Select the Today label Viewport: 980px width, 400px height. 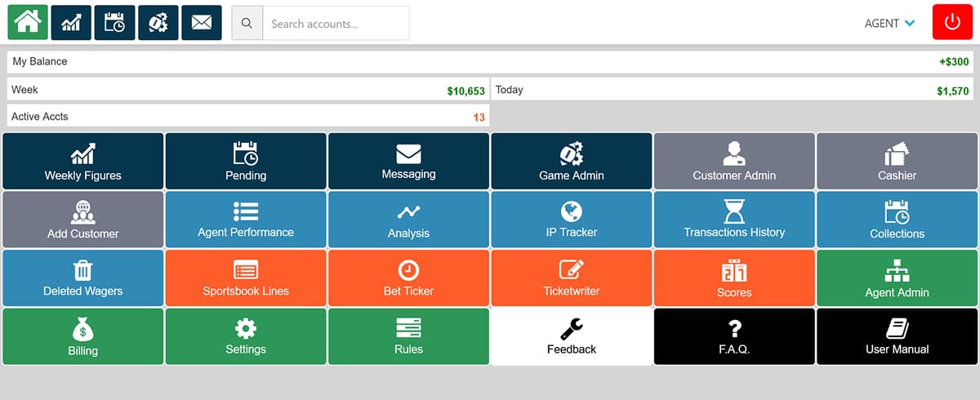(x=510, y=90)
